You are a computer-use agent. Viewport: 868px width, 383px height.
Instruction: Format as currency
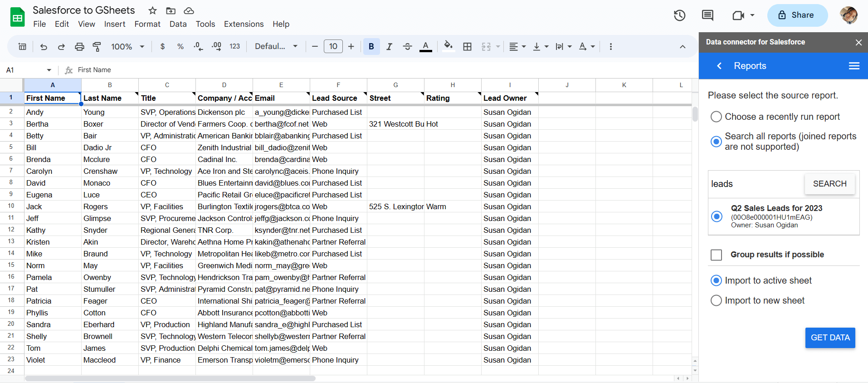tap(163, 46)
